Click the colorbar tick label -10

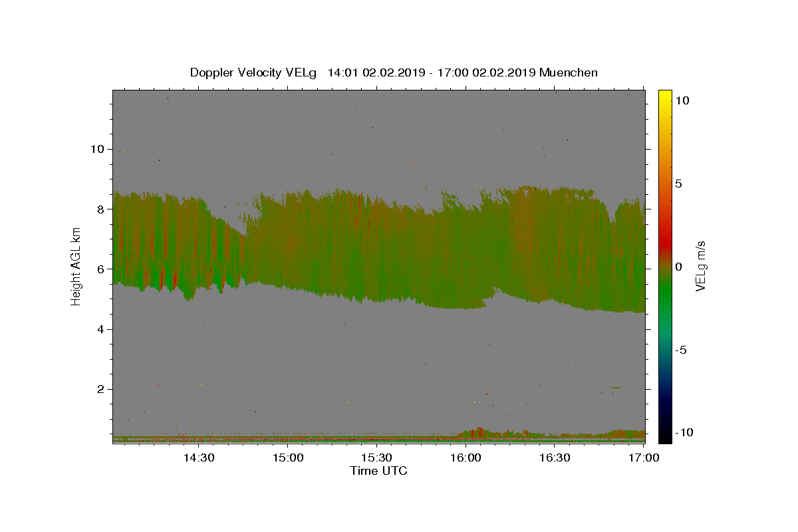(x=684, y=432)
